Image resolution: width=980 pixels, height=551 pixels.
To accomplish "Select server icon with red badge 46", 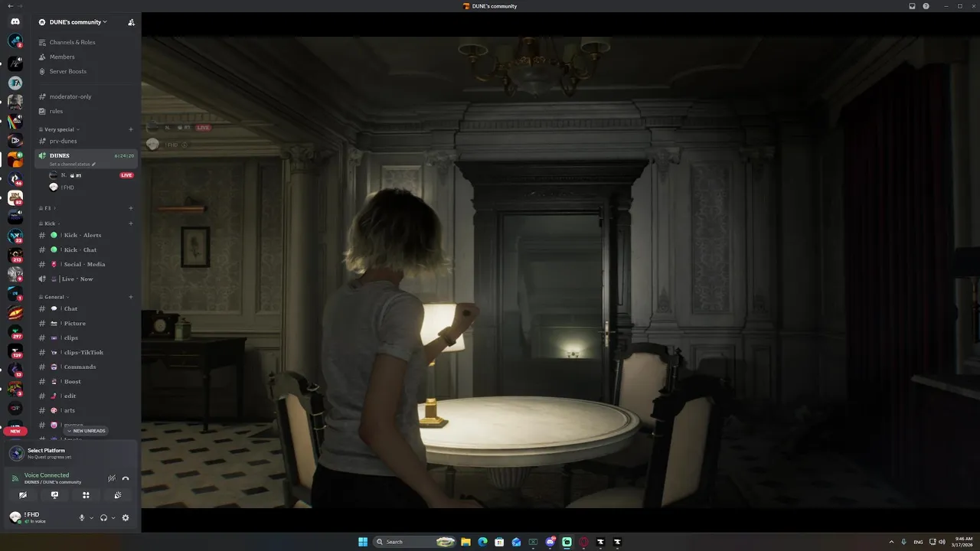I will click(x=15, y=178).
